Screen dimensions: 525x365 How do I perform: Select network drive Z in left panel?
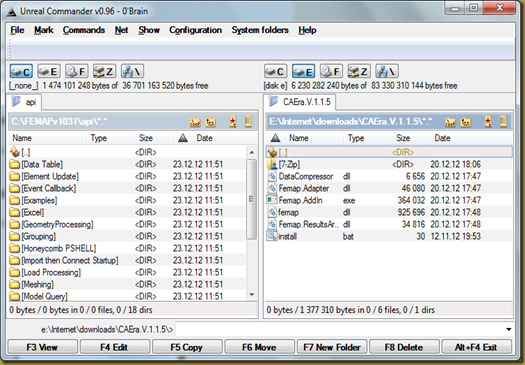click(104, 71)
